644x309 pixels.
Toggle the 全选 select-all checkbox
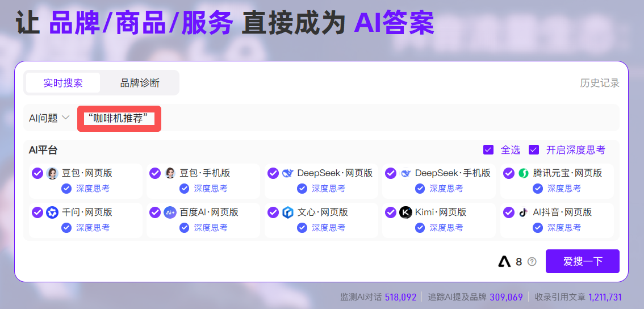[x=488, y=150]
